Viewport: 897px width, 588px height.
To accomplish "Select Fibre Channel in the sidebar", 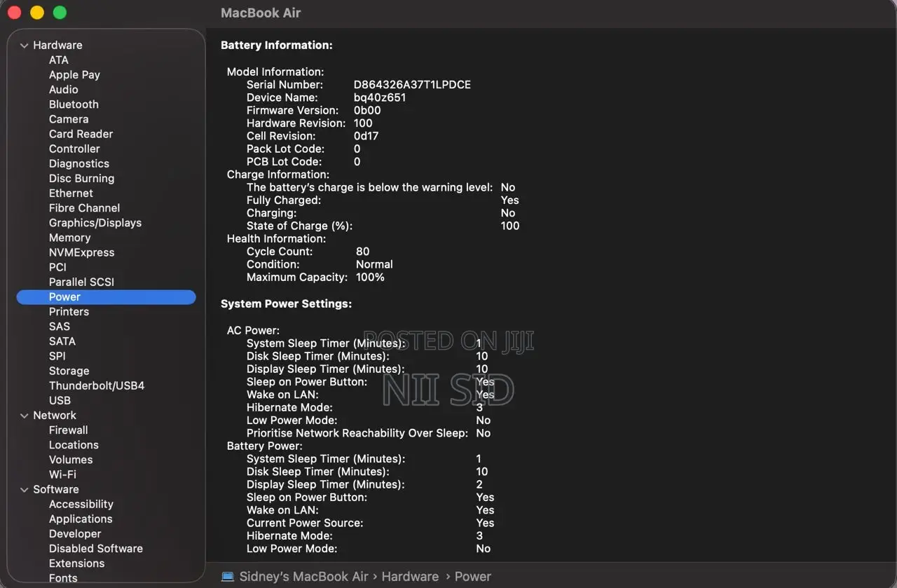I will click(84, 207).
